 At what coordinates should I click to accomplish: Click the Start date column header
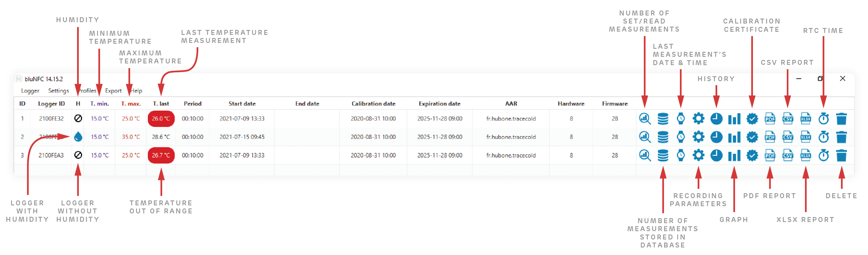click(242, 103)
